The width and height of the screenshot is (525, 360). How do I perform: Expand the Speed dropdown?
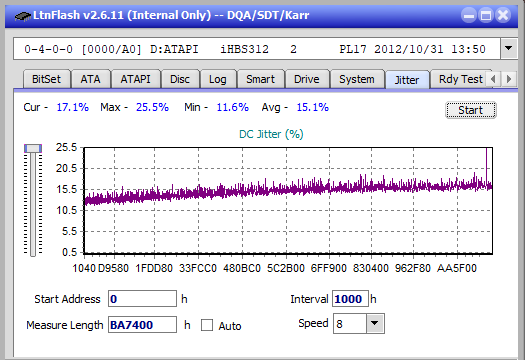(x=375, y=323)
